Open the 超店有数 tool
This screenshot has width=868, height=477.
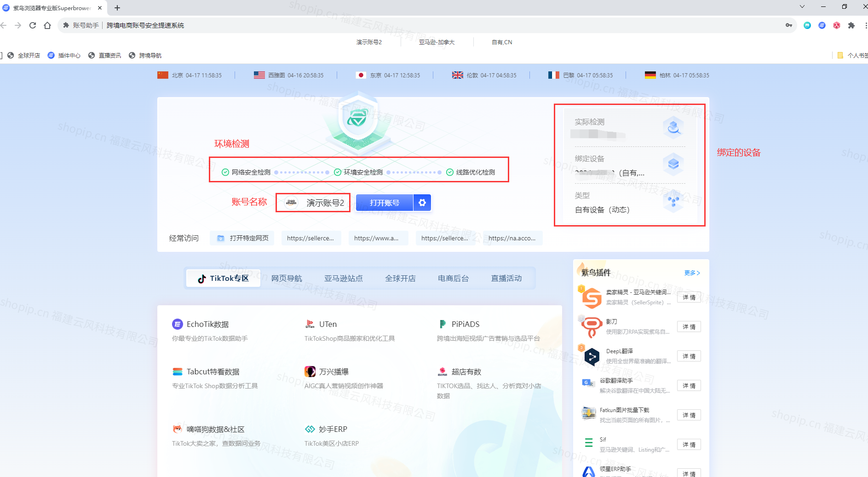pos(459,372)
